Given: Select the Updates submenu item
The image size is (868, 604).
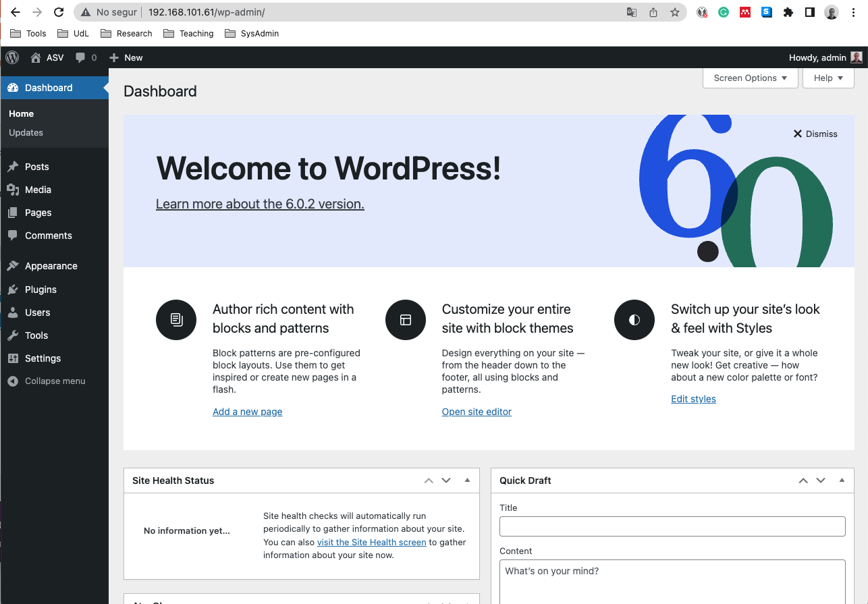Looking at the screenshot, I should click(x=26, y=132).
